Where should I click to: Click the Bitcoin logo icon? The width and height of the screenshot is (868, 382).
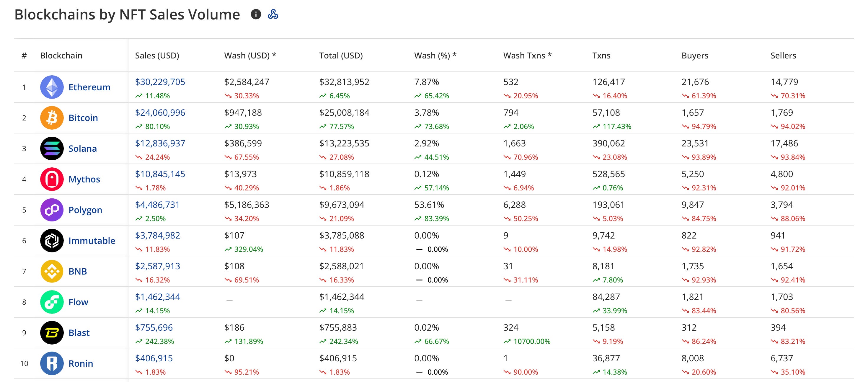pos(52,117)
